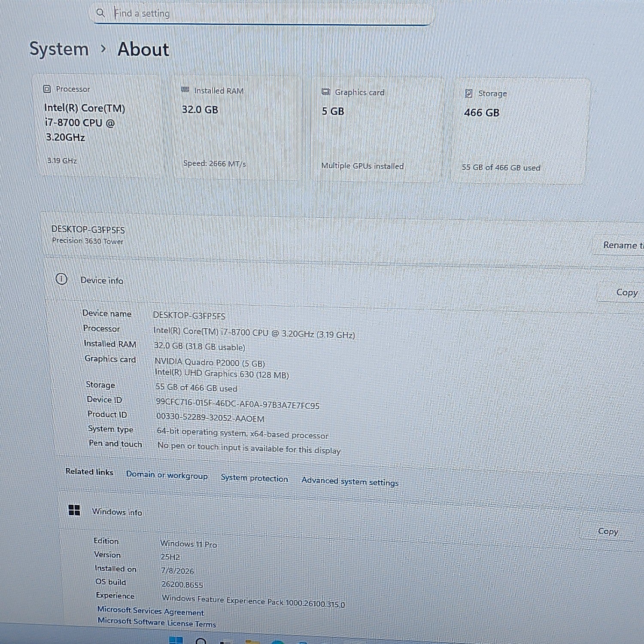This screenshot has height=644, width=644.
Task: Click the Storage drive icon in the top card
Action: [469, 93]
